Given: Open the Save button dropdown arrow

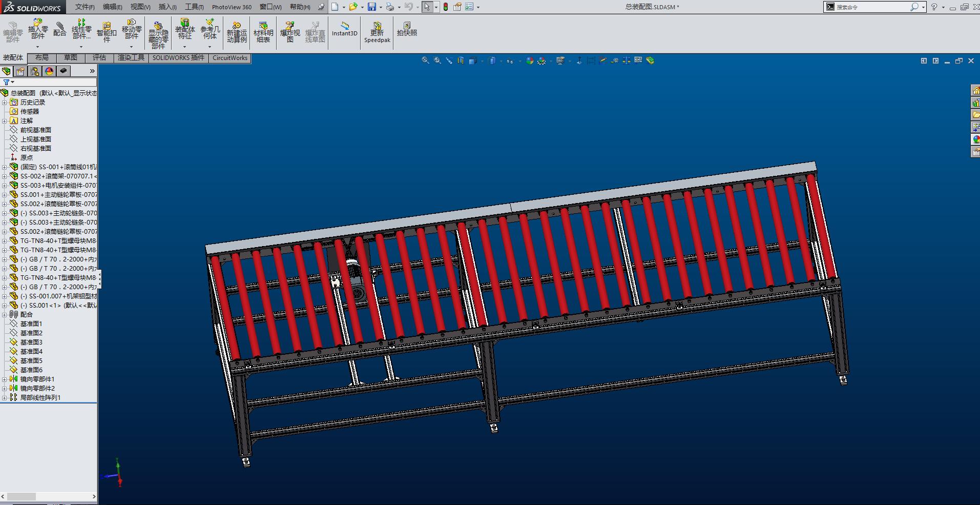Looking at the screenshot, I should [x=380, y=7].
